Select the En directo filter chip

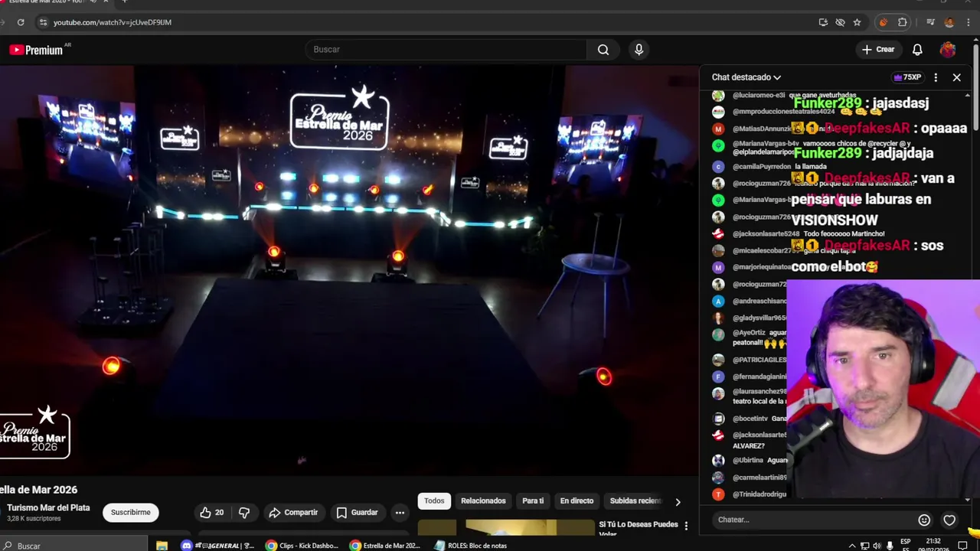click(x=577, y=501)
